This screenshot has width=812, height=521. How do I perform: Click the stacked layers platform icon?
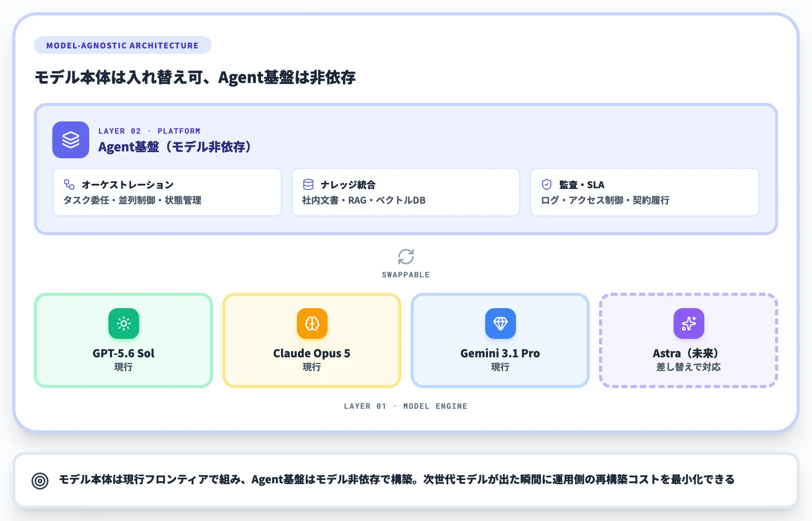pos(71,140)
